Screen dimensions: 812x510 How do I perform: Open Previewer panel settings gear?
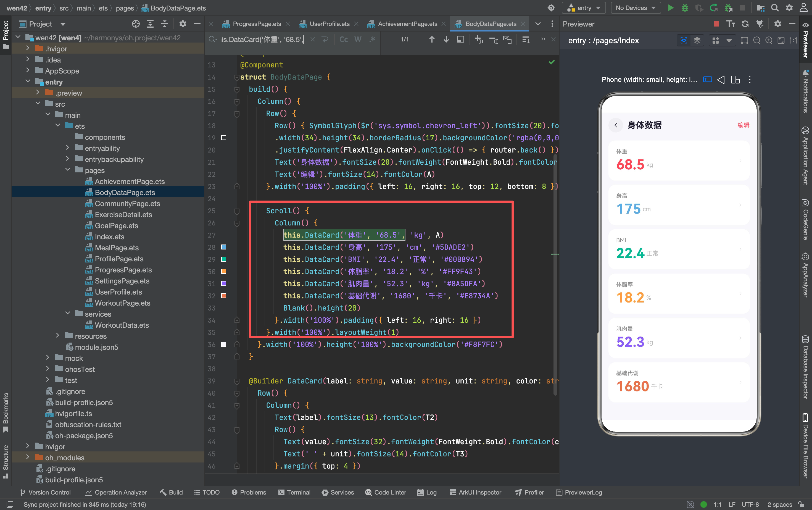point(777,23)
